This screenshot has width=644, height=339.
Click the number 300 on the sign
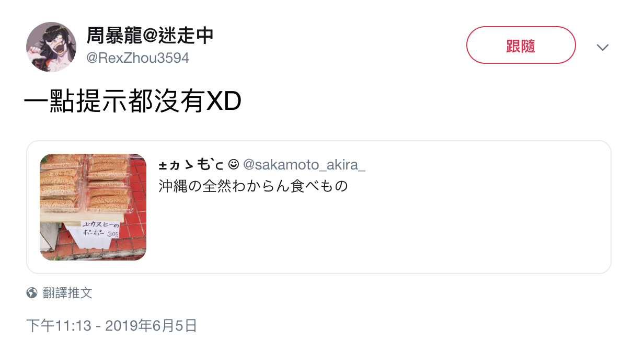(x=113, y=235)
